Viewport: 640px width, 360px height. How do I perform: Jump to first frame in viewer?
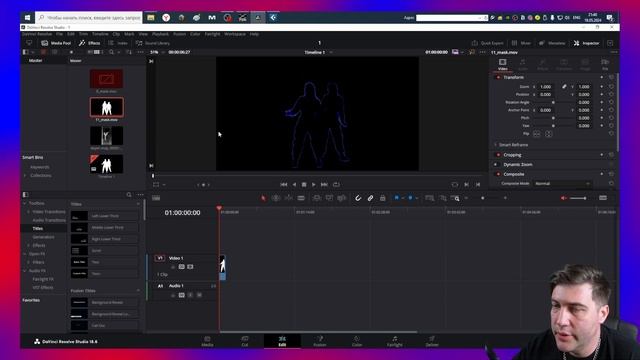click(x=284, y=184)
